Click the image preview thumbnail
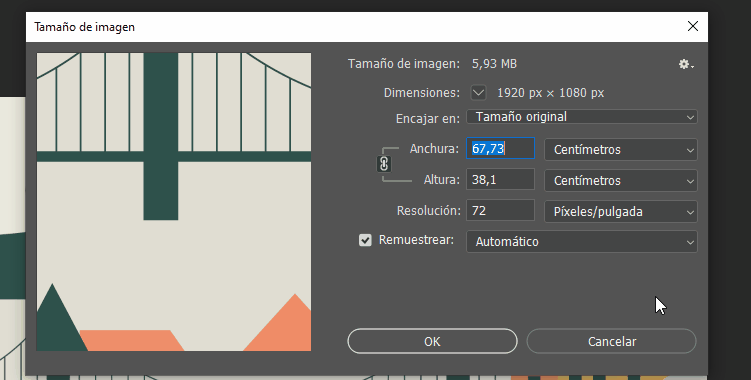This screenshot has width=751, height=380. (x=174, y=202)
